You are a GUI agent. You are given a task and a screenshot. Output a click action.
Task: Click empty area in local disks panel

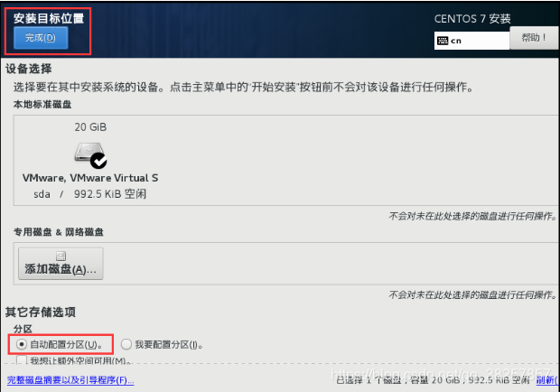pyautogui.click(x=357, y=161)
